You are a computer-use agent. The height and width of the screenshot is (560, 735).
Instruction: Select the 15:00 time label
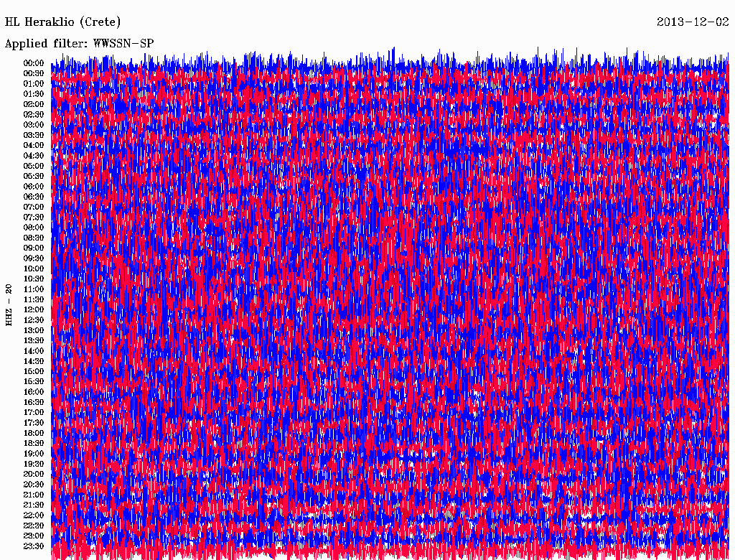click(x=34, y=371)
